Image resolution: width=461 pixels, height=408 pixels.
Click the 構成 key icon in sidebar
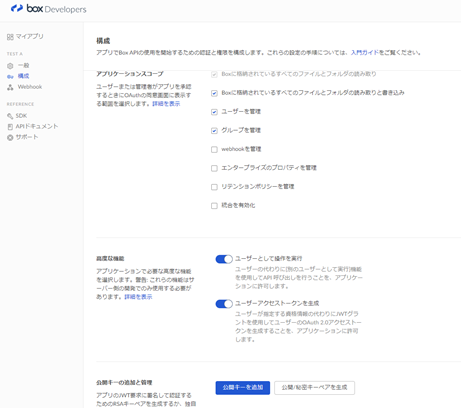coord(10,76)
